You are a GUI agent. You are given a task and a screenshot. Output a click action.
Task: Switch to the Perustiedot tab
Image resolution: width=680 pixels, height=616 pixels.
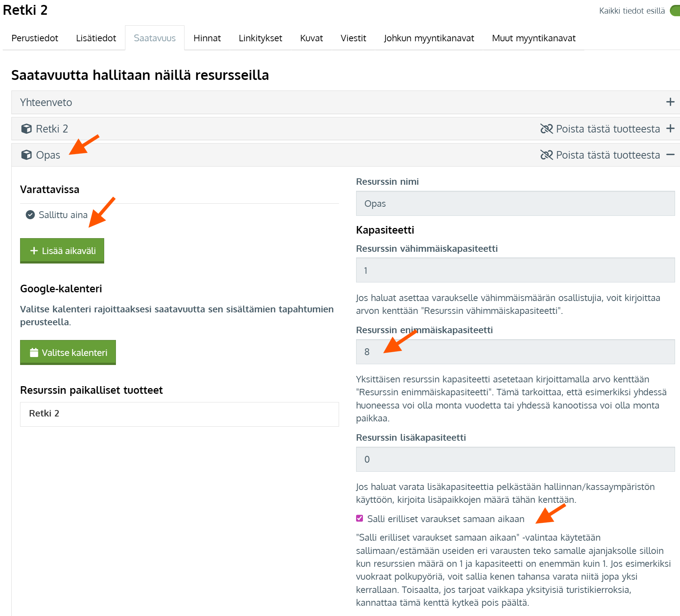[x=35, y=38]
